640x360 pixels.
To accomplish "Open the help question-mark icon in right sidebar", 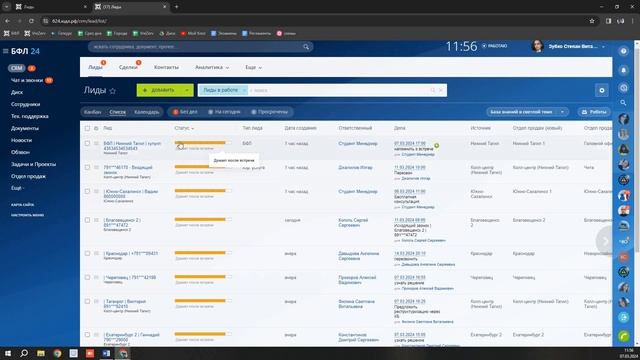I will click(623, 51).
